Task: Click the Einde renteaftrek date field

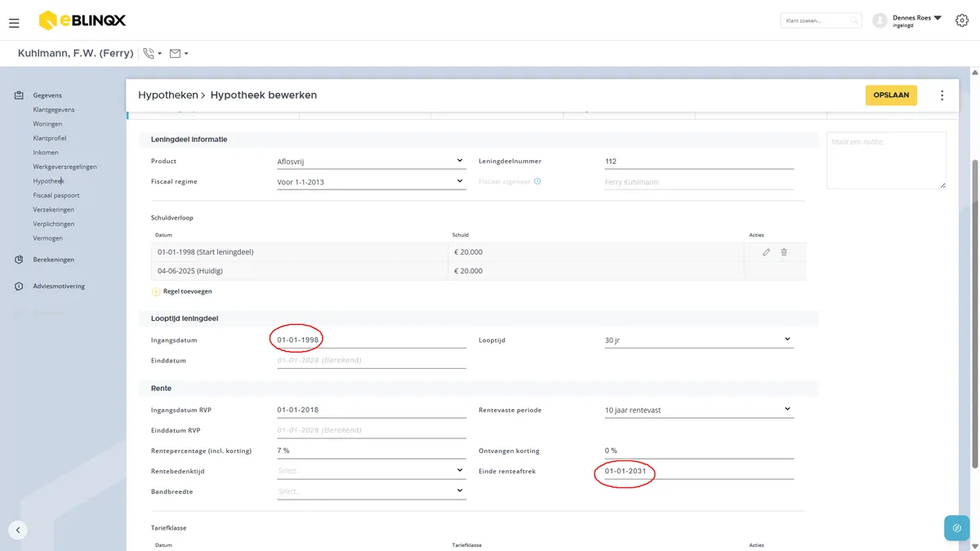Action: pos(699,471)
